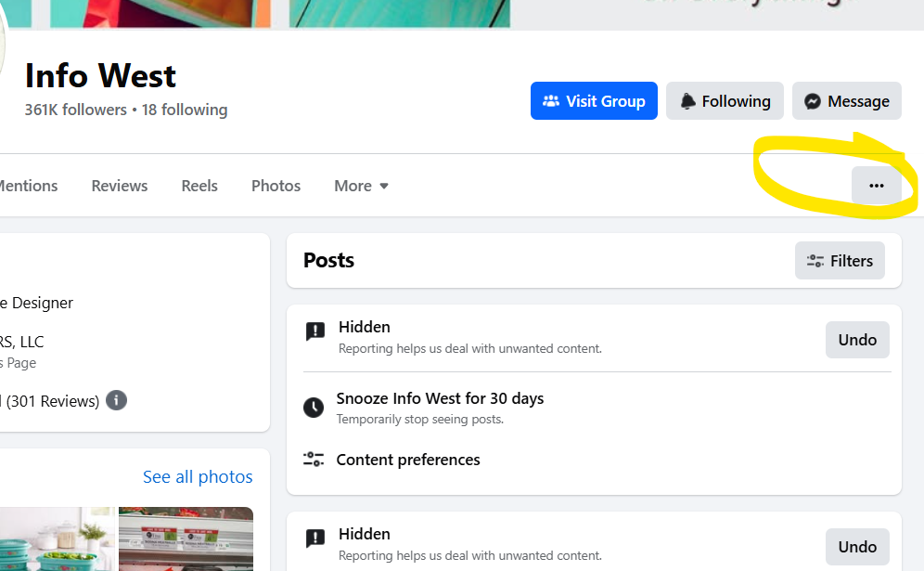Open the See all photos link

pyautogui.click(x=198, y=477)
